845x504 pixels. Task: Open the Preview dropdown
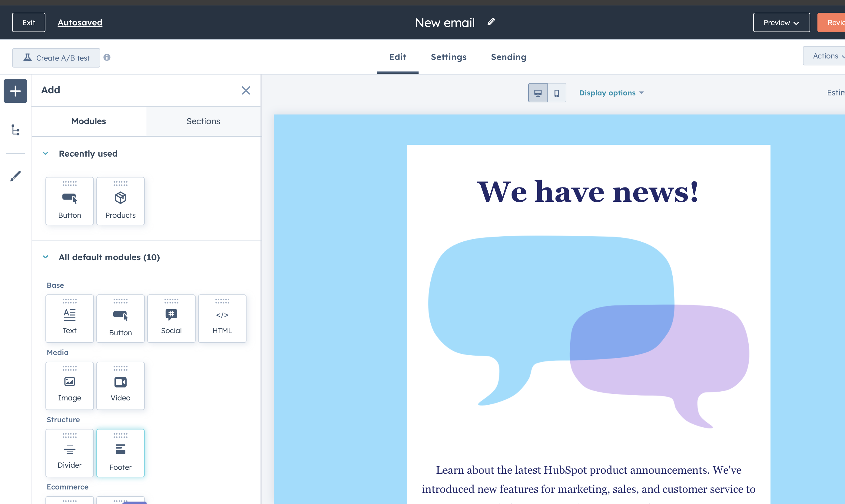pyautogui.click(x=781, y=22)
